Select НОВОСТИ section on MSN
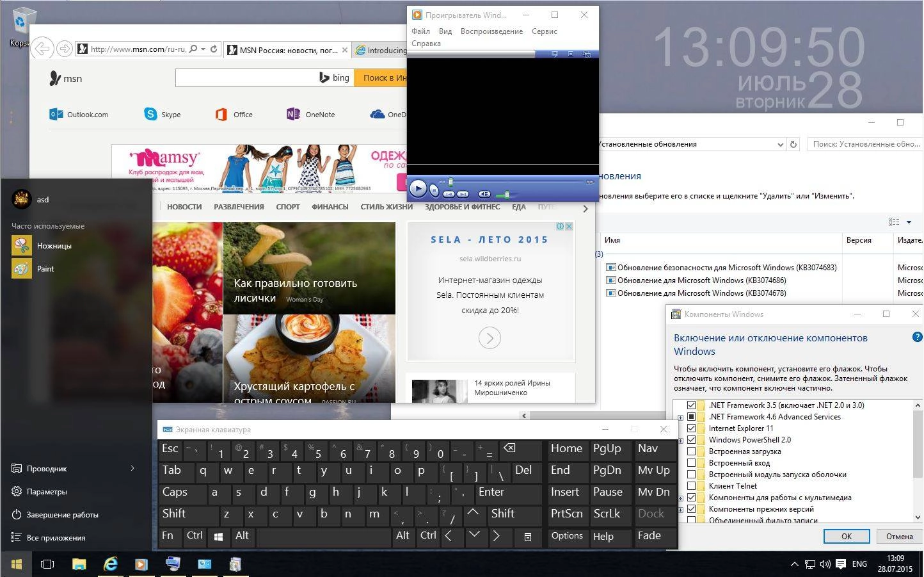The image size is (924, 577). (184, 207)
